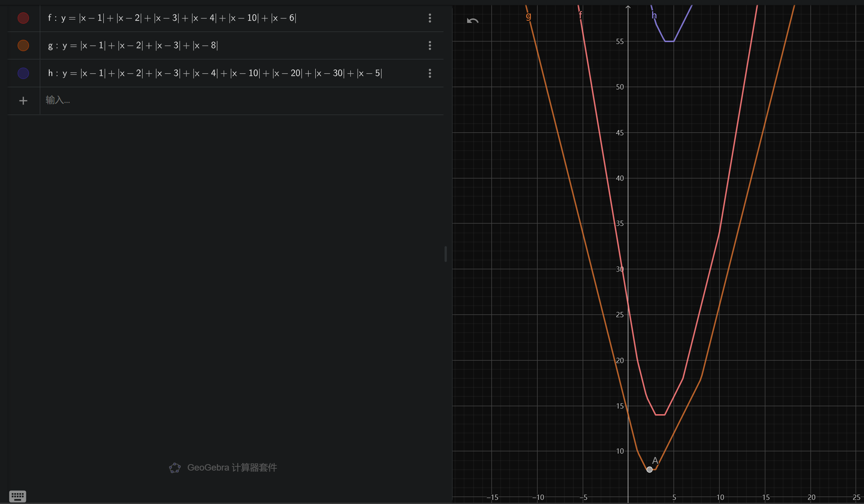Click the GeoGebra logo watermark
The image size is (864, 504).
(x=175, y=468)
